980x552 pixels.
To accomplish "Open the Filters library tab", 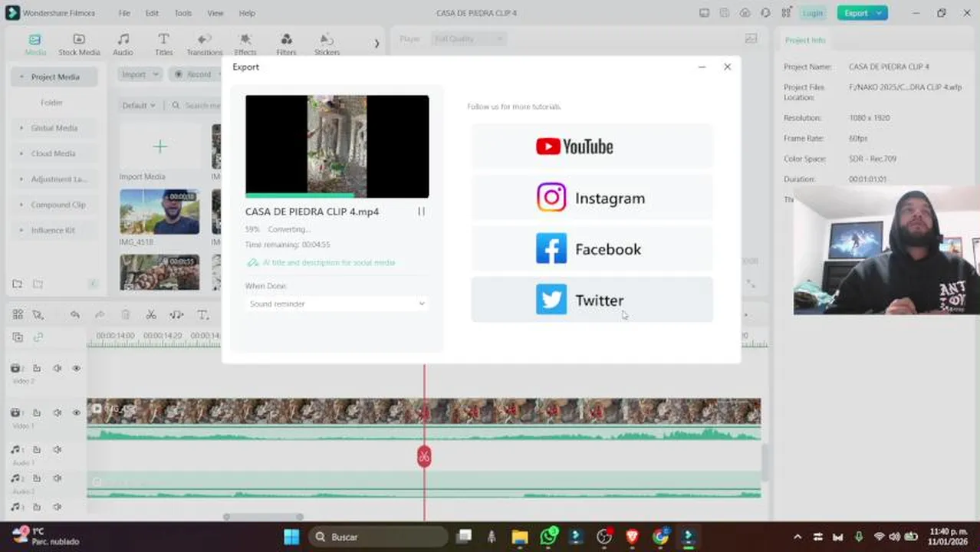I will pyautogui.click(x=286, y=44).
